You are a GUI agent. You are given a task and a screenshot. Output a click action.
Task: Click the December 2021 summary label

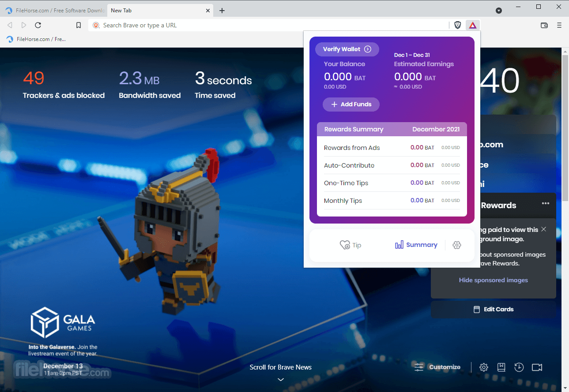[436, 129]
